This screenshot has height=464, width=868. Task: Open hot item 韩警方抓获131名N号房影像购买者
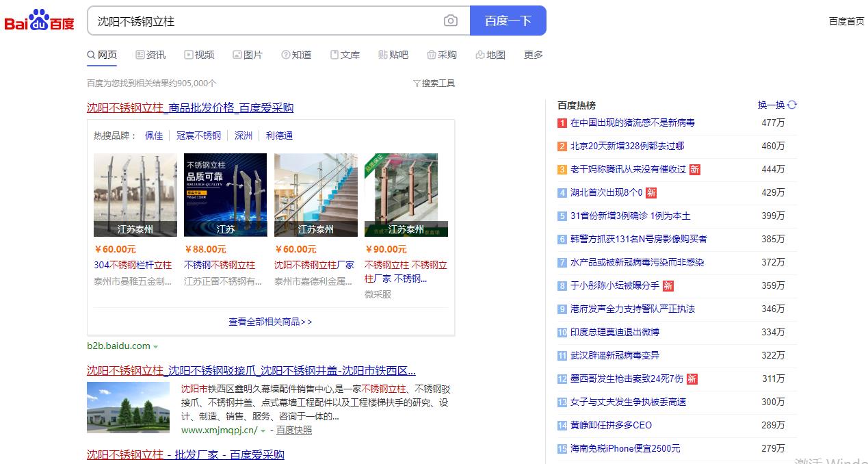639,240
